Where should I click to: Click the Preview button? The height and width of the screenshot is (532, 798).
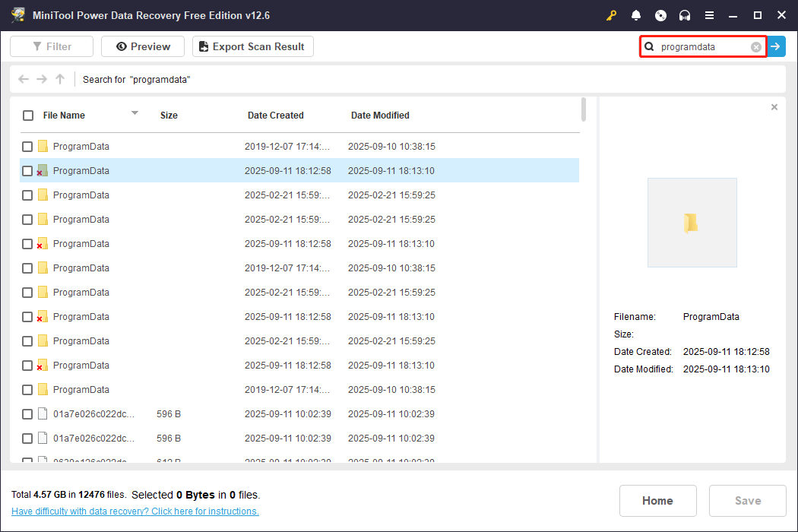click(142, 46)
